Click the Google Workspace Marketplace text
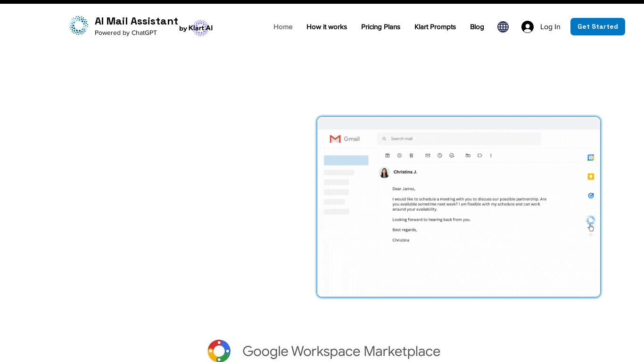Viewport: 644px width, 362px height. tap(341, 351)
